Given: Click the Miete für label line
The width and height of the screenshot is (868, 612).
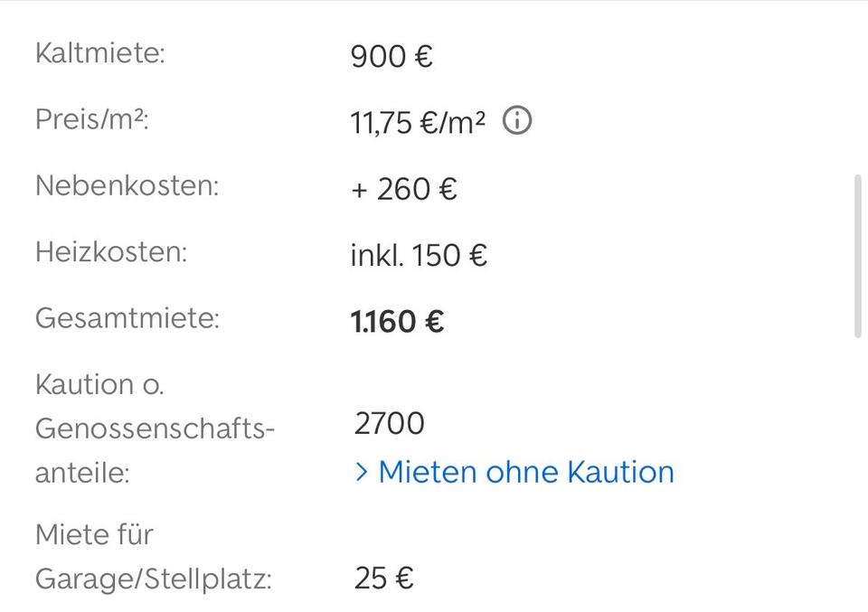Looking at the screenshot, I should 94,534.
